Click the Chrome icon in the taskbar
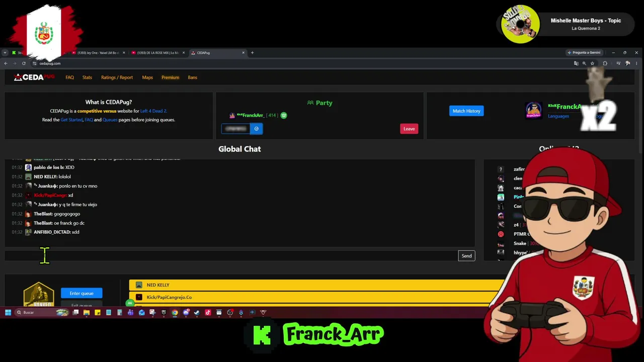The image size is (644, 362). coord(175,313)
